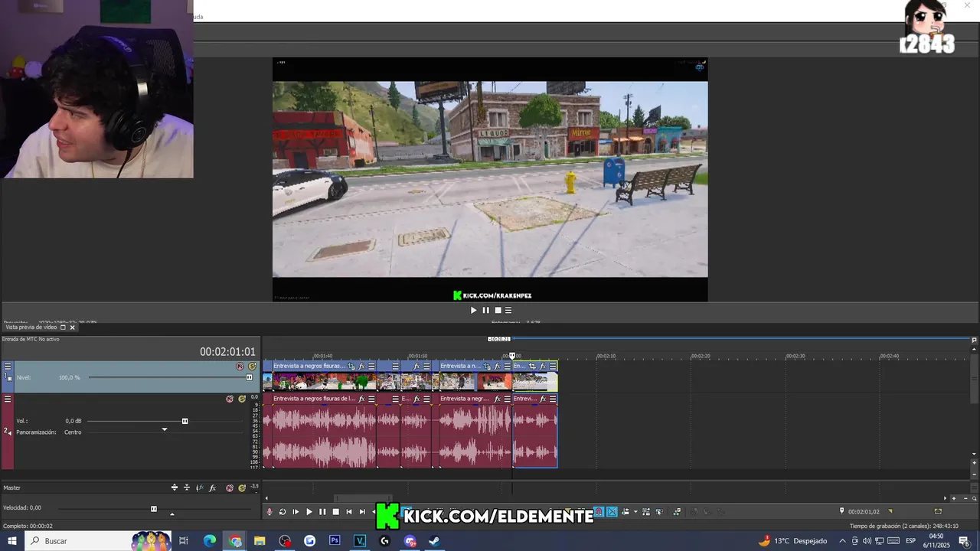Open pan/crop on fourth video clip 'Entrevista a n...'
Viewport: 980px width, 551px height.
[486, 367]
